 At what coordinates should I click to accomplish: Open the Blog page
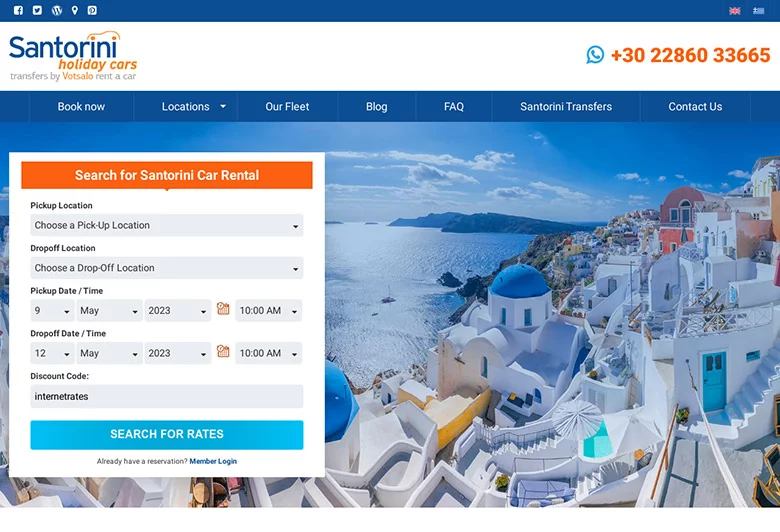coord(377,106)
